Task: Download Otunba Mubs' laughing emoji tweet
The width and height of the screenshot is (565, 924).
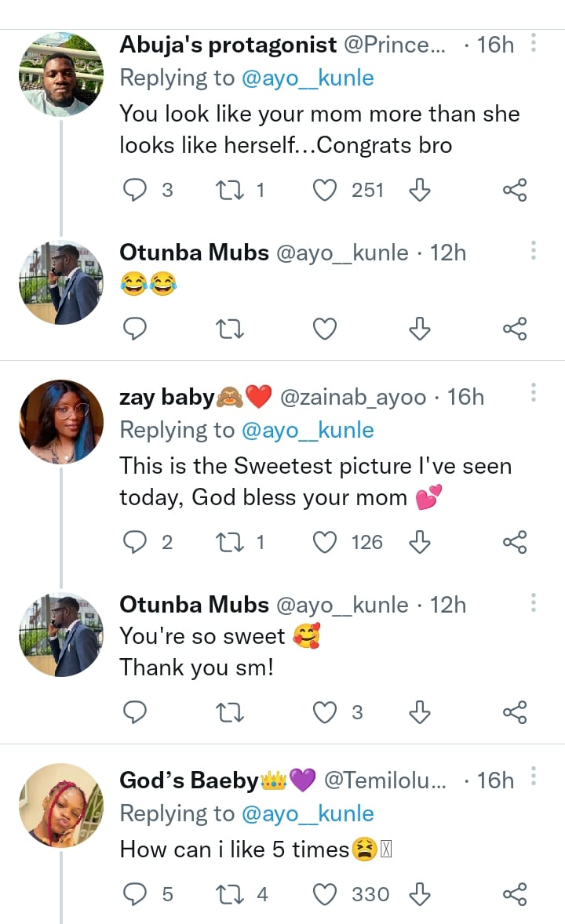Action: click(420, 330)
